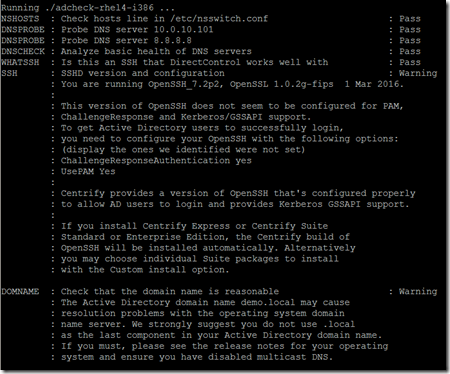This screenshot has width=450, height=374.
Task: Select the OpenSSH_7.2p2 version text
Action: point(186,84)
